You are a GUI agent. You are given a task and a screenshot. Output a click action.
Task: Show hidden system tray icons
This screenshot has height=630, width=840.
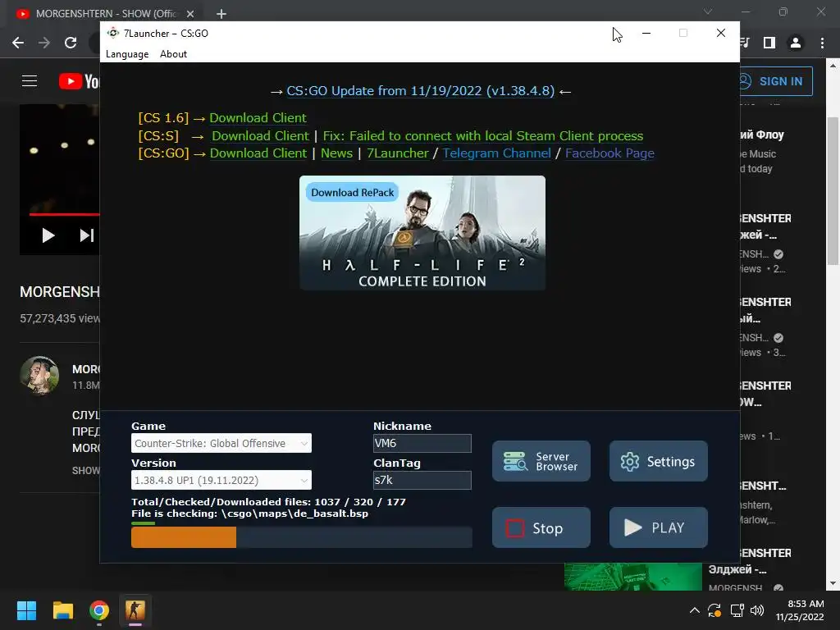[694, 610]
